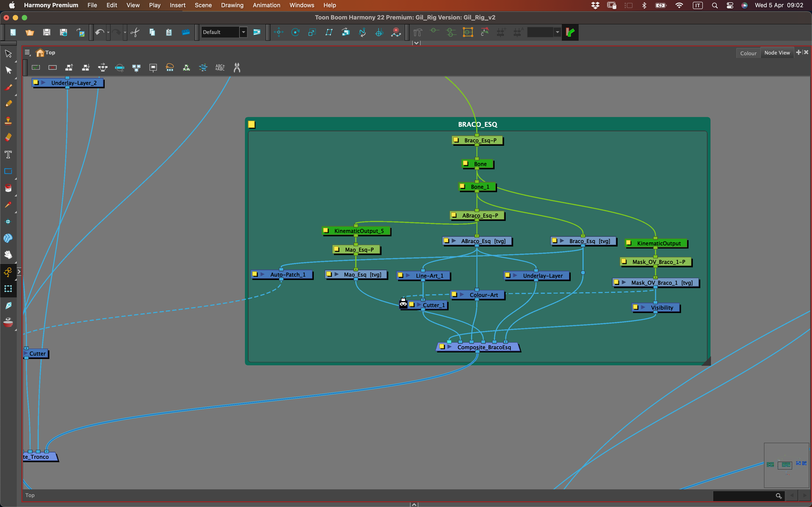Image resolution: width=812 pixels, height=507 pixels.
Task: Click the Move Up node hierarchy icon
Action: pos(69,67)
